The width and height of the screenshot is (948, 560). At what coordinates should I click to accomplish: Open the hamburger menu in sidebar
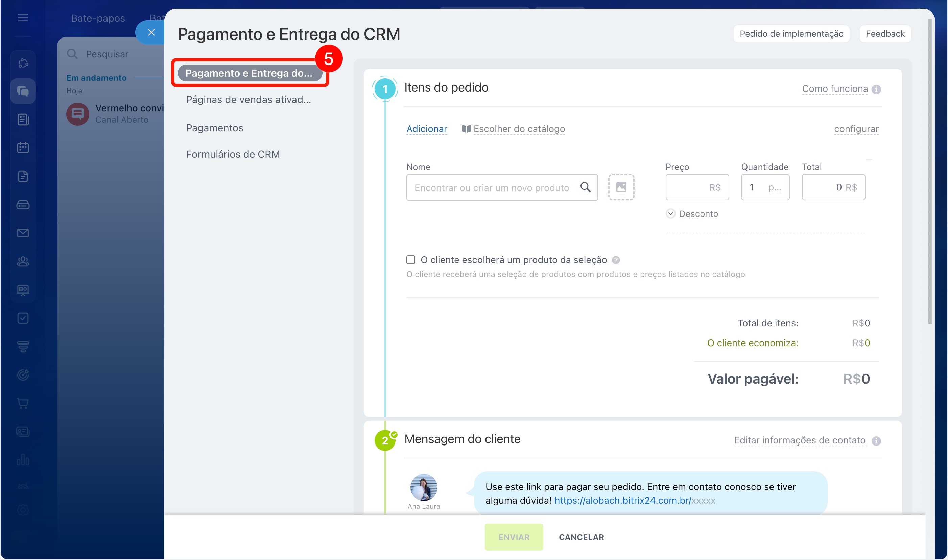coord(23,18)
